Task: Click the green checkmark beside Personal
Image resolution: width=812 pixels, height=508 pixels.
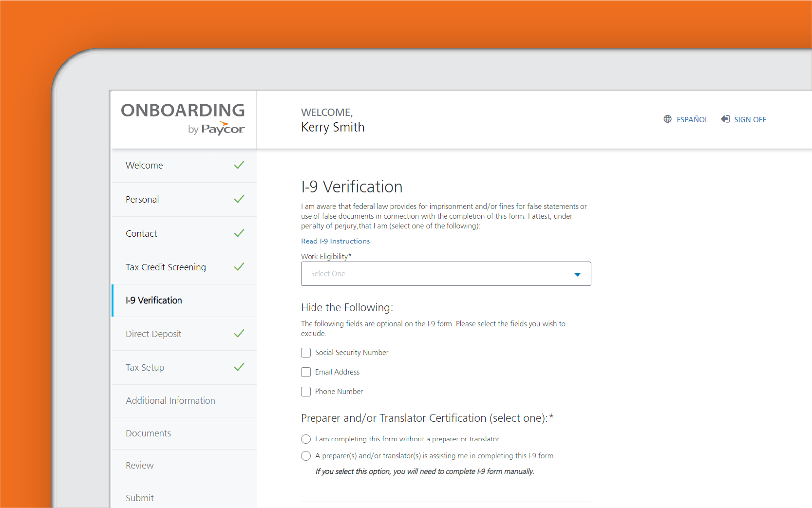Action: click(239, 199)
